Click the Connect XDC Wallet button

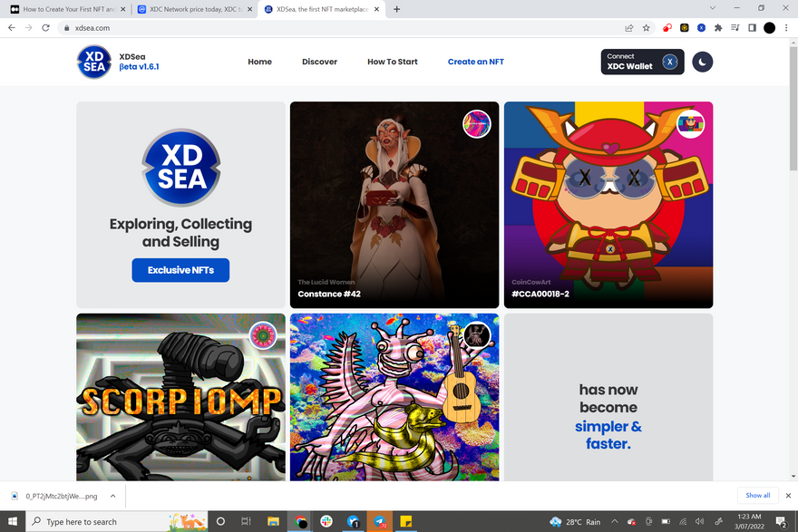642,62
